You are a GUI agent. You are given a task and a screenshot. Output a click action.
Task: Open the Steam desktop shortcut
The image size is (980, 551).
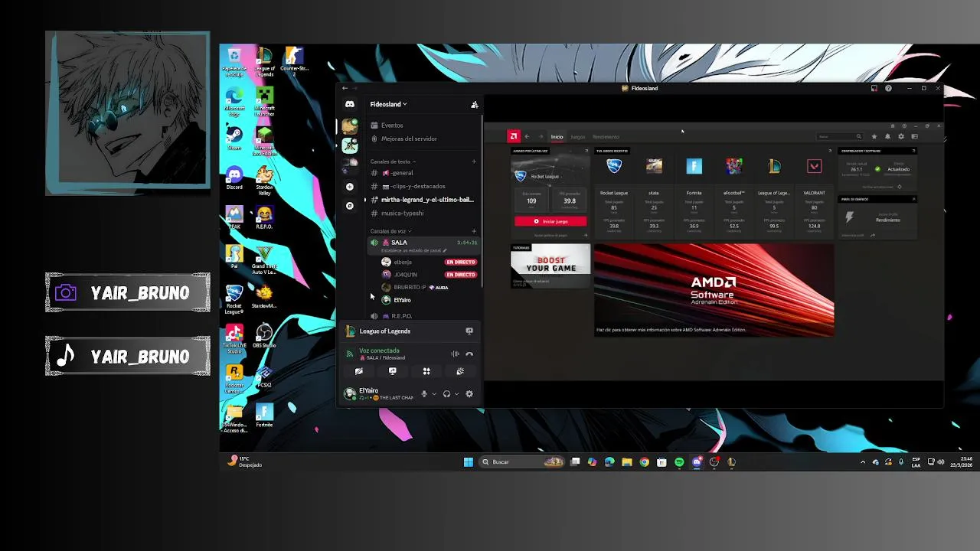pos(234,139)
